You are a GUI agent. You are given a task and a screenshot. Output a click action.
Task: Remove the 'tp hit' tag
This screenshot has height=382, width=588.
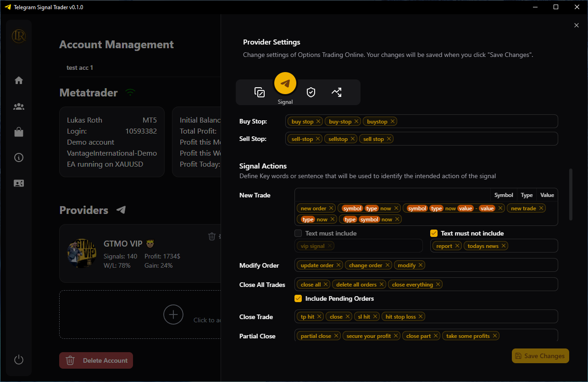pyautogui.click(x=319, y=317)
